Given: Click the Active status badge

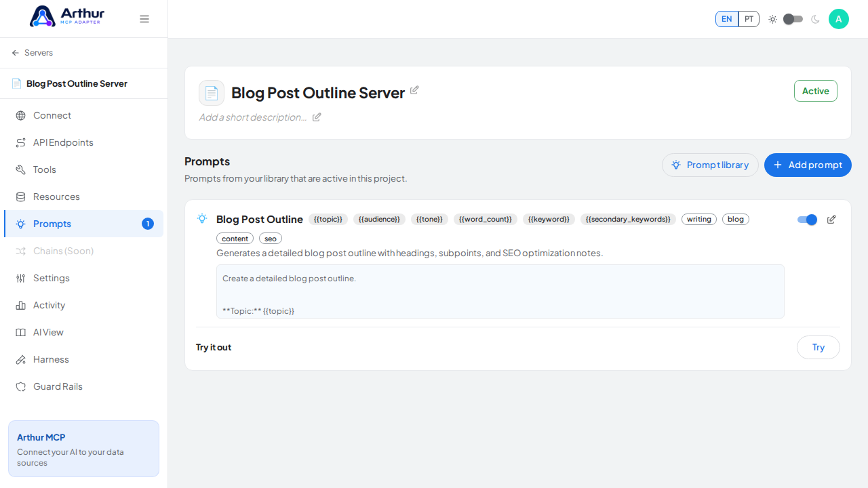Looking at the screenshot, I should pos(816,91).
